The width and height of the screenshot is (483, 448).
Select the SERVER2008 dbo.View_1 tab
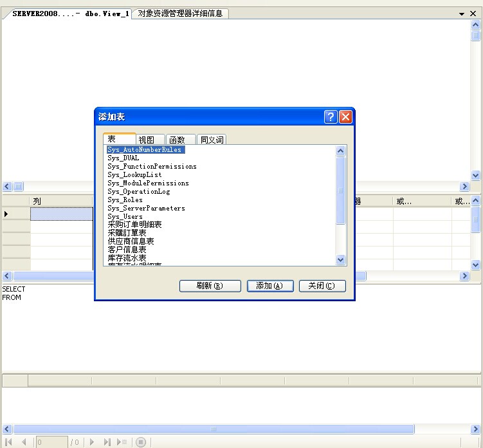[71, 14]
